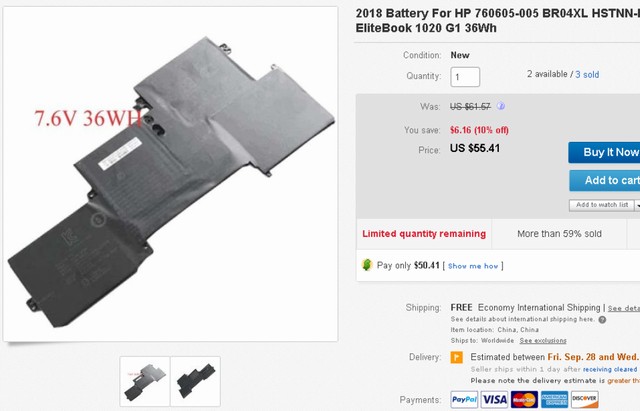Click the Quantity input field
Viewport: 640px width, 411px height.
point(465,77)
